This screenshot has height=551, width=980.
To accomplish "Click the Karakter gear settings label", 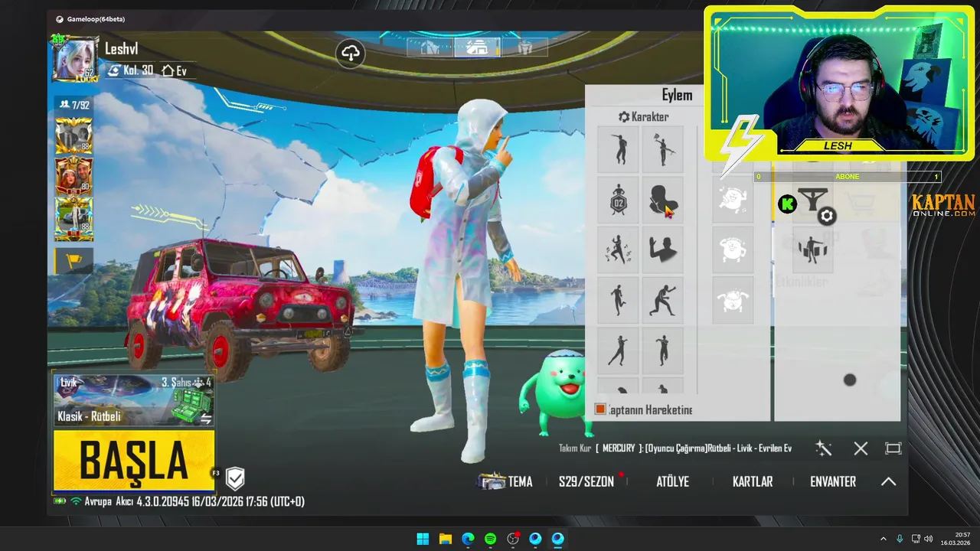I will coord(643,116).
